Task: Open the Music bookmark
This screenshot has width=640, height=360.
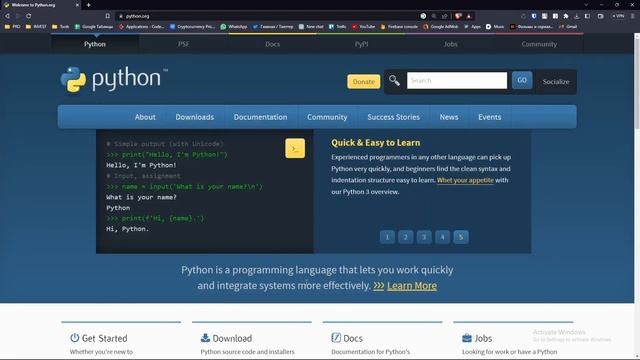Action: [x=495, y=27]
